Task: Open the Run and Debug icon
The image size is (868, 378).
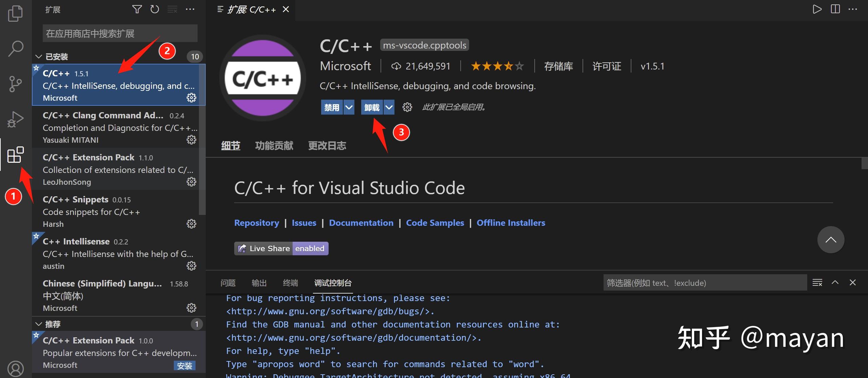Action: point(15,119)
